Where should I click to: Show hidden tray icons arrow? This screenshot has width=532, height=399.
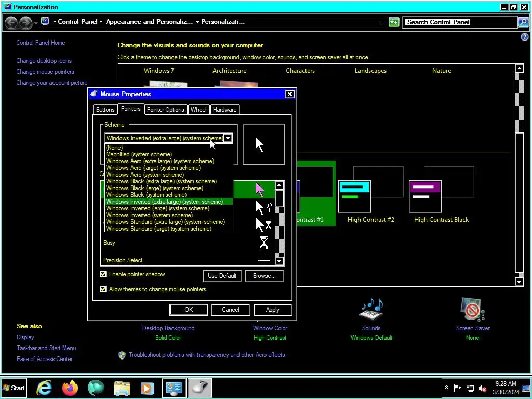tap(446, 388)
